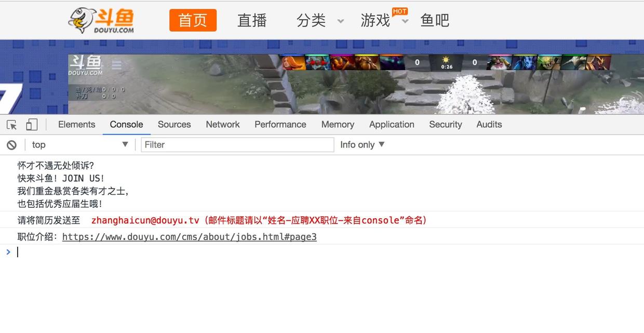Click the Douyu fish logo

101,20
